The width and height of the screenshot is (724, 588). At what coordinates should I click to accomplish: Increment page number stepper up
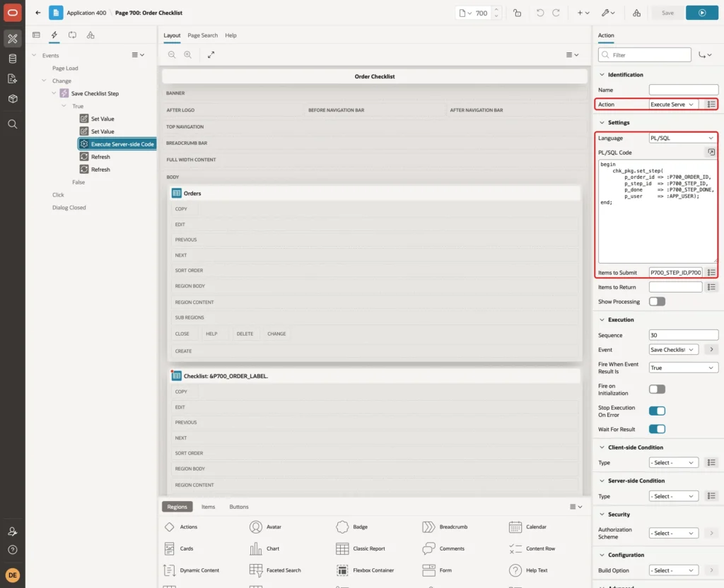pos(496,9)
